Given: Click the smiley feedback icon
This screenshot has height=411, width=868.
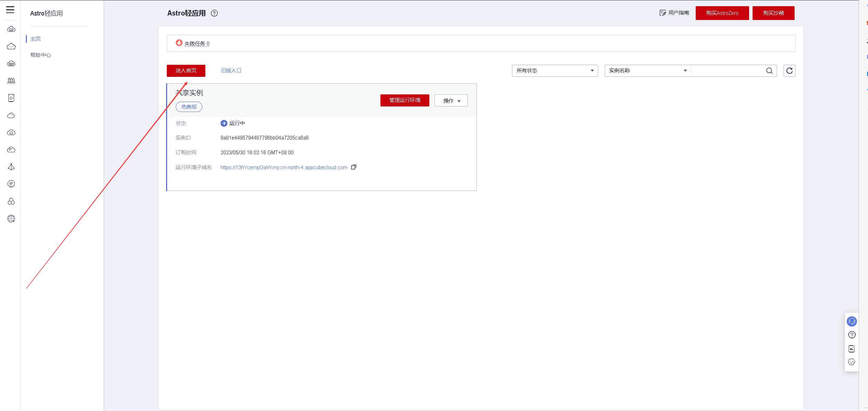Looking at the screenshot, I should click(x=851, y=362).
